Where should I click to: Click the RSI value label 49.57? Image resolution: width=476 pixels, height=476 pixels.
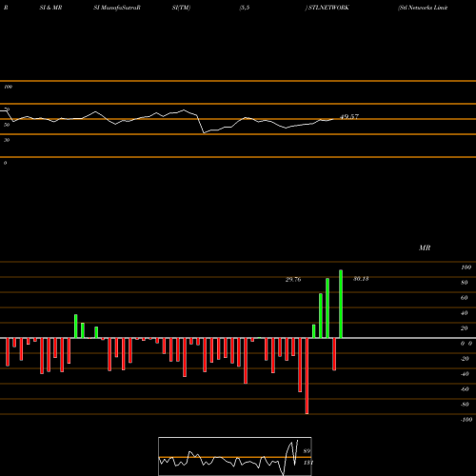click(349, 117)
